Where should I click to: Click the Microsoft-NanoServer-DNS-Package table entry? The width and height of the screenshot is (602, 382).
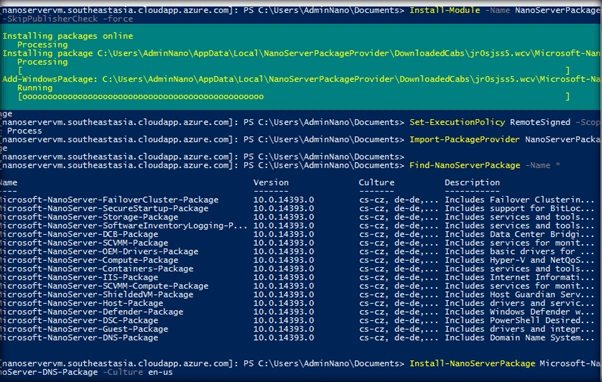point(79,338)
